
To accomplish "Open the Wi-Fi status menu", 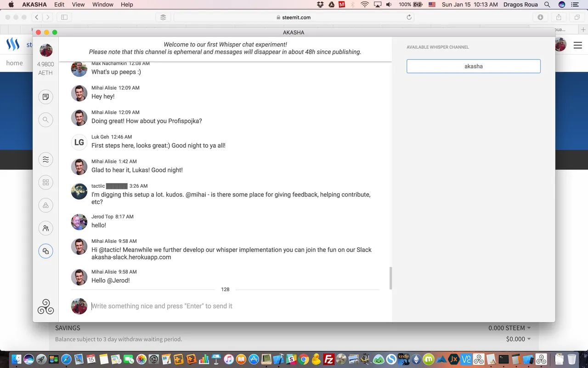I will [x=365, y=5].
